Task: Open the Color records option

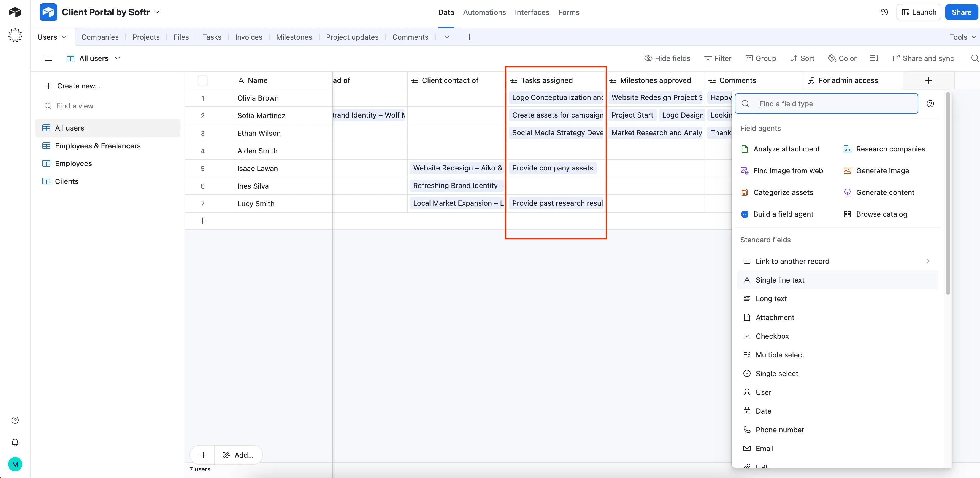Action: pos(842,58)
